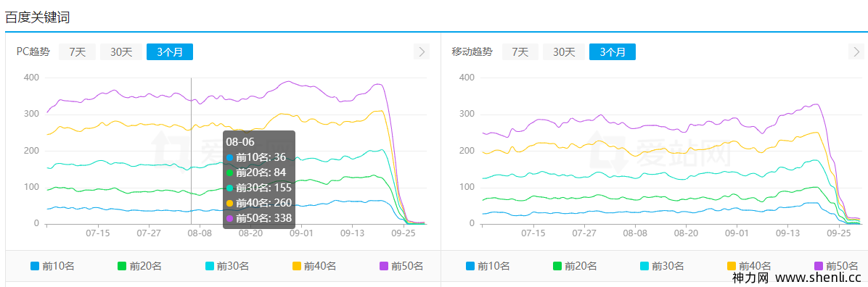The width and height of the screenshot is (868, 287).
Task: Toggle 前50名 series in PC趋势 legend
Action: (x=401, y=266)
